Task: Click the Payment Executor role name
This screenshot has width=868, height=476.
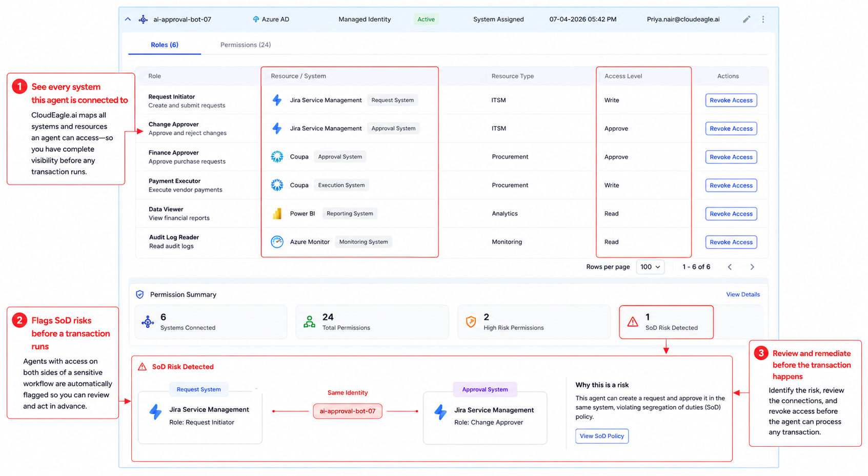Action: 174,181
